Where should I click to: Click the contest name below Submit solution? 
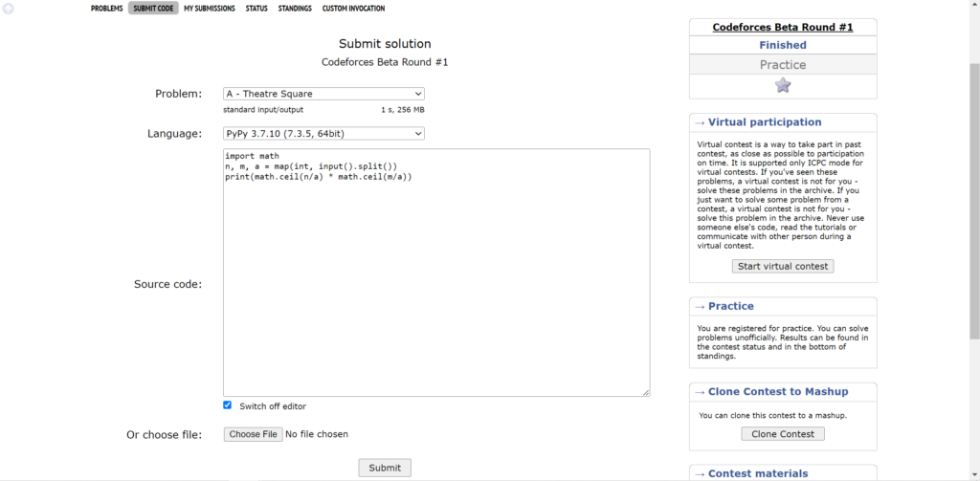385,62
